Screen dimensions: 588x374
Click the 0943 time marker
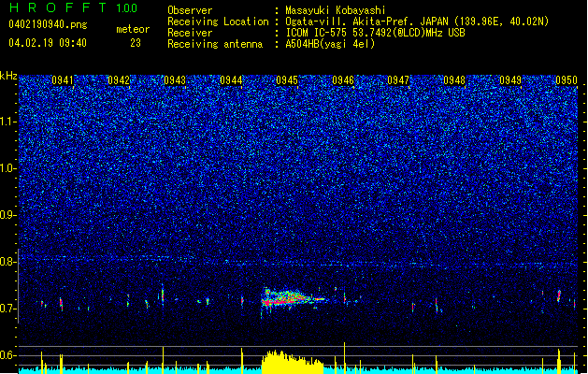(175, 80)
